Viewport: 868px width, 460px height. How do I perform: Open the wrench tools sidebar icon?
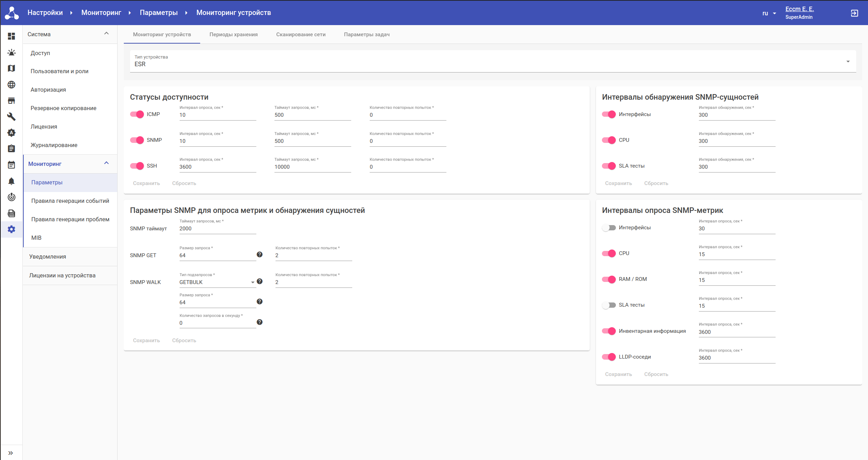pyautogui.click(x=12, y=117)
